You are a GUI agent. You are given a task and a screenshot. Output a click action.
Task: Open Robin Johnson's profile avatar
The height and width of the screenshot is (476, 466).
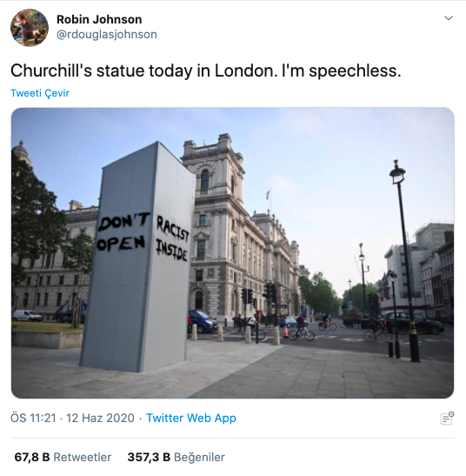(30, 28)
